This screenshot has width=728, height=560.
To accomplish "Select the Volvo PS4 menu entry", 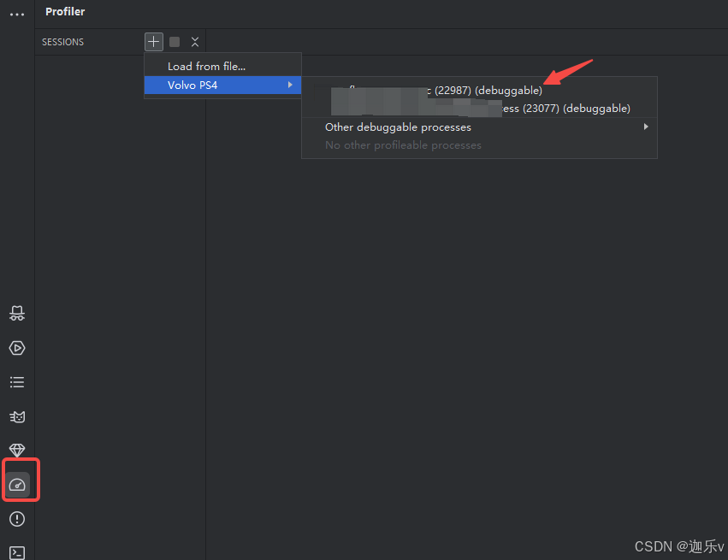I will [190, 85].
